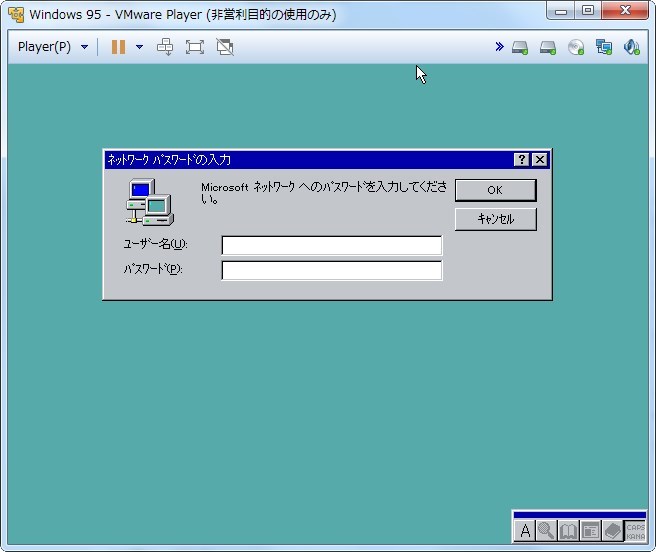
Task: Maximize the VMware Player window
Action: [588, 11]
